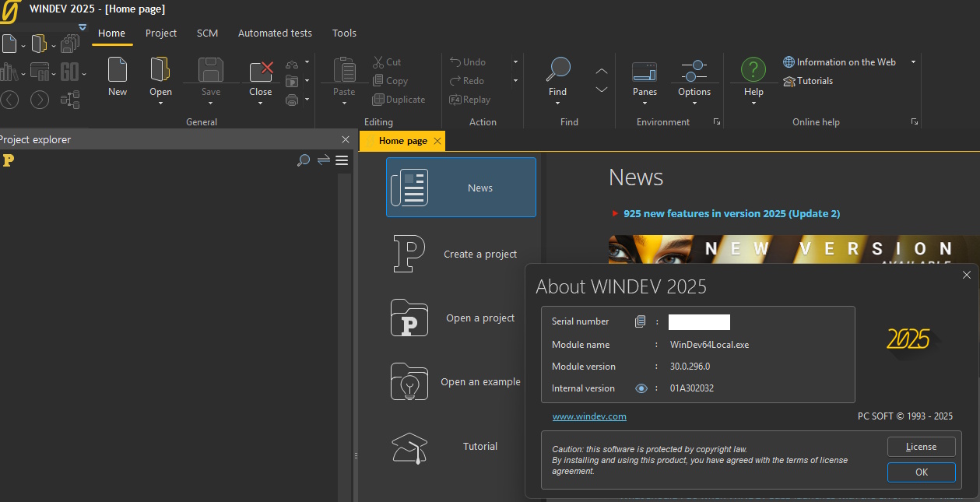Click the Save floppy disk icon
This screenshot has width=980, height=502.
click(211, 70)
